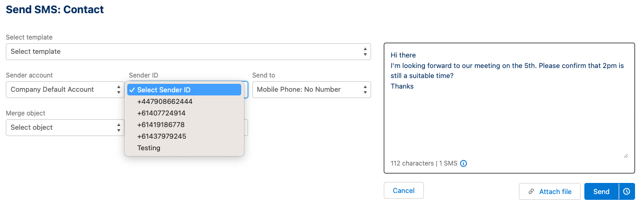Open the Sender account dropdown

click(x=65, y=90)
